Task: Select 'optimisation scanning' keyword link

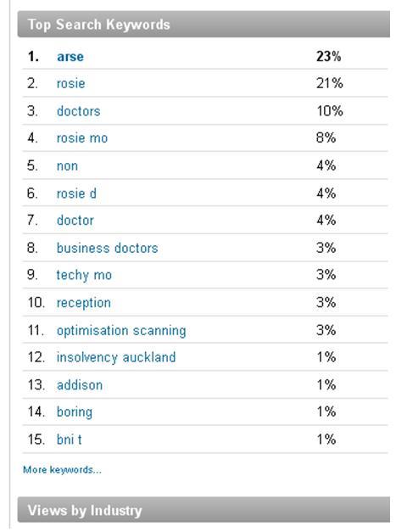Action: [x=121, y=330]
